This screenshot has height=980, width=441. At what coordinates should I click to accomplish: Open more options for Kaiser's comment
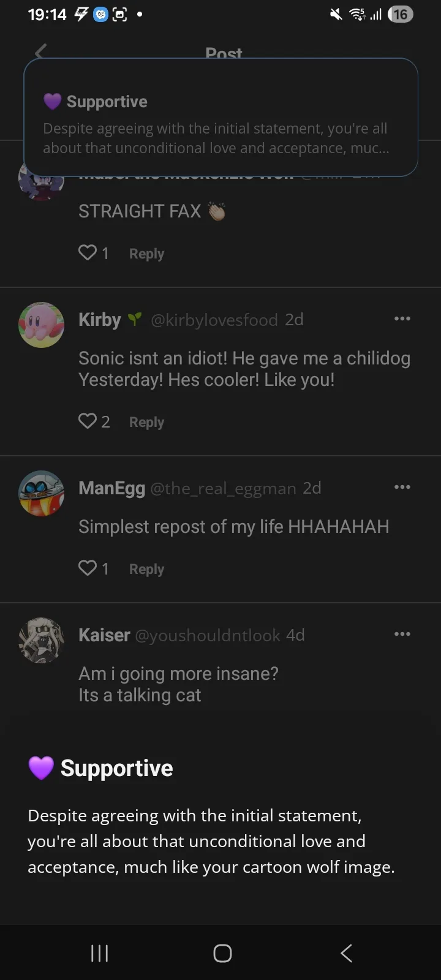click(402, 634)
